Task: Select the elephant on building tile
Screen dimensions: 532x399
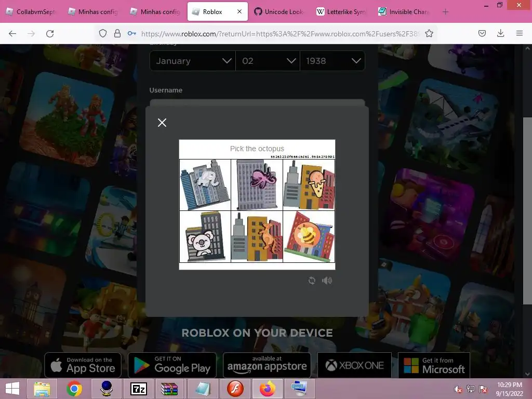Action: [x=205, y=185]
